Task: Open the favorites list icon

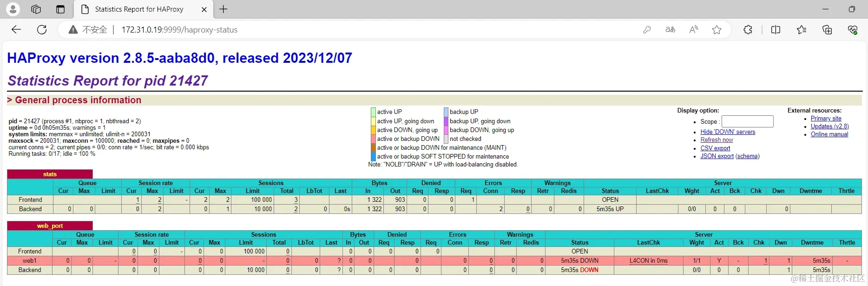Action: [802, 30]
